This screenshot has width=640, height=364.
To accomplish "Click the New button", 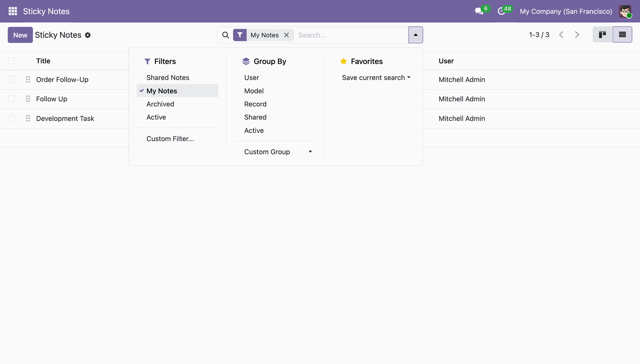I will [20, 35].
